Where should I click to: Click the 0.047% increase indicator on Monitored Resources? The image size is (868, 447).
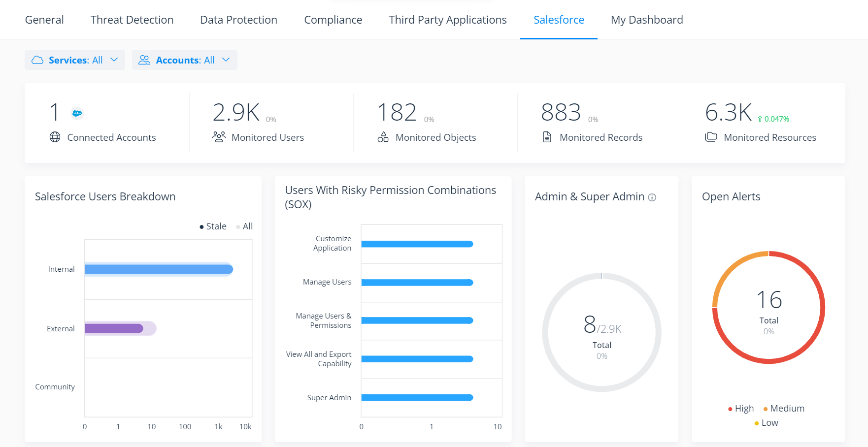click(773, 119)
